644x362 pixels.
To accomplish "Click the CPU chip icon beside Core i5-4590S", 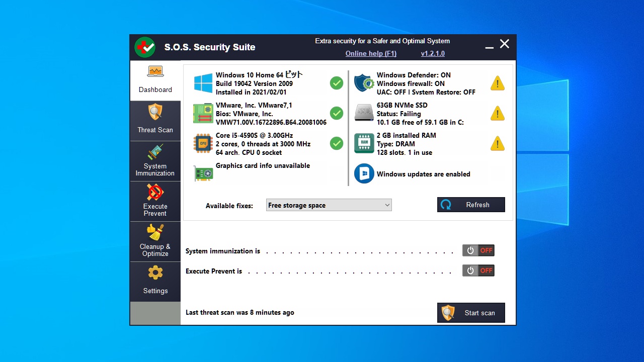I will [203, 144].
